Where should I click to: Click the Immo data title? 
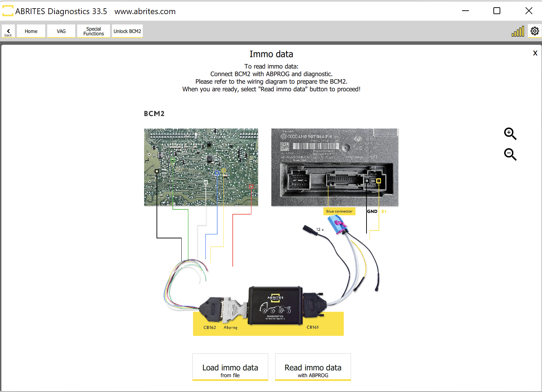[x=271, y=54]
